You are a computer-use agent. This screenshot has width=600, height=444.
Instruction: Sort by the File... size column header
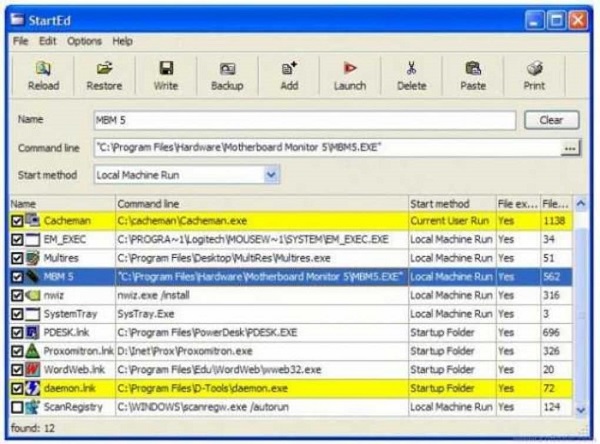coord(556,204)
